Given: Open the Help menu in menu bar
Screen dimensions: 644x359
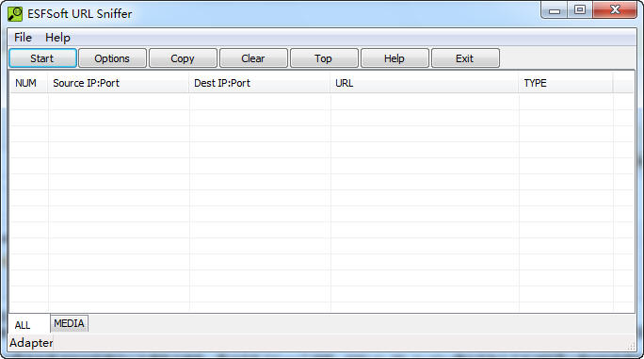Looking at the screenshot, I should click(57, 38).
